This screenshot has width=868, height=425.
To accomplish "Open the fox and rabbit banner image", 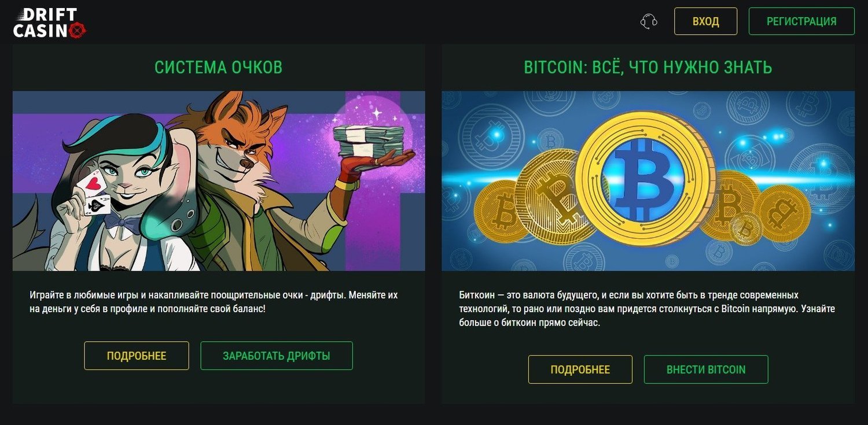I will (x=219, y=181).
